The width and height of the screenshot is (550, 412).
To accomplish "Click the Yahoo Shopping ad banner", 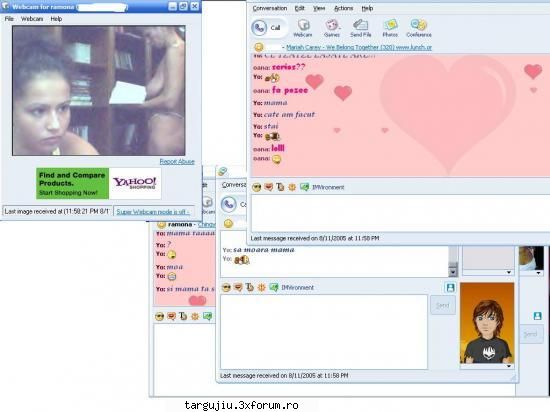I will click(x=99, y=183).
